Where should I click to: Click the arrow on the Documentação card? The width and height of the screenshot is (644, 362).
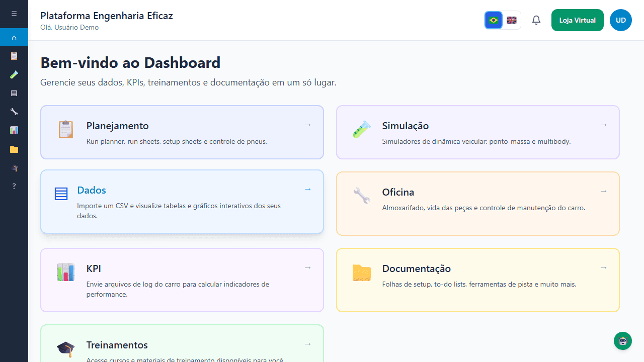tap(603, 267)
